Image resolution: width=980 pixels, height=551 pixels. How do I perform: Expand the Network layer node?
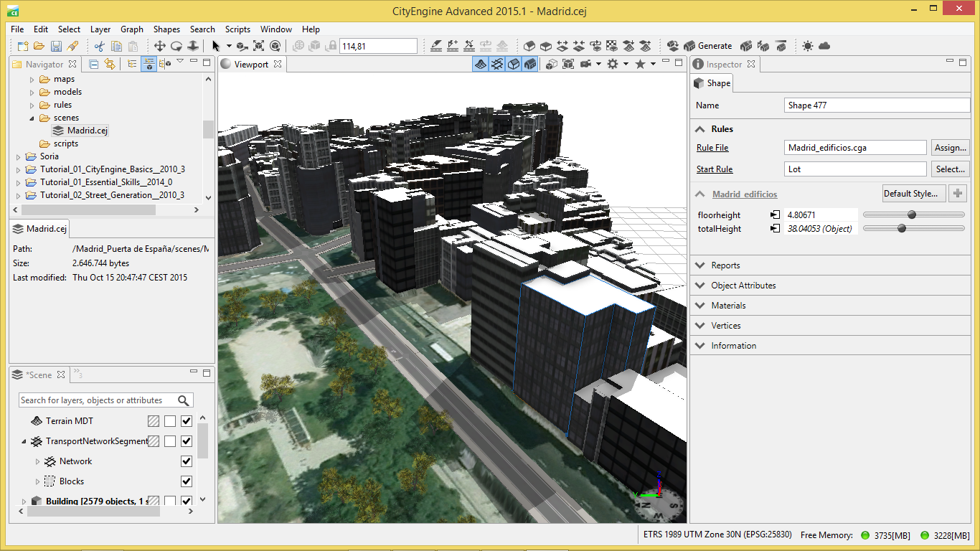(37, 461)
